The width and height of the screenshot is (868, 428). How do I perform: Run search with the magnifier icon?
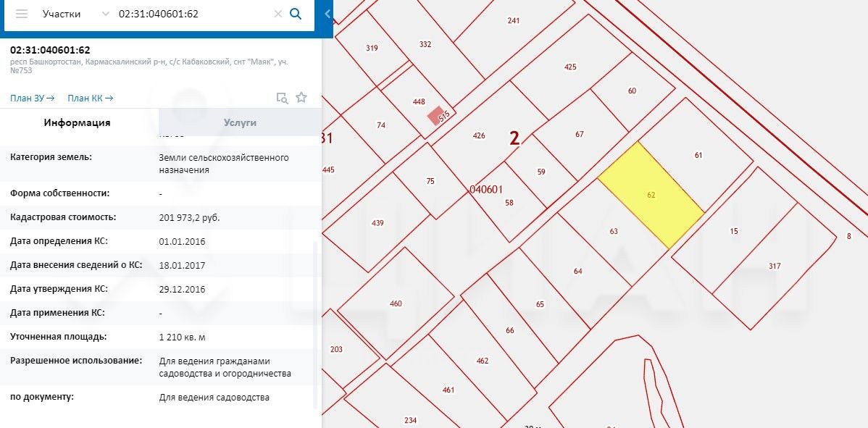click(296, 14)
